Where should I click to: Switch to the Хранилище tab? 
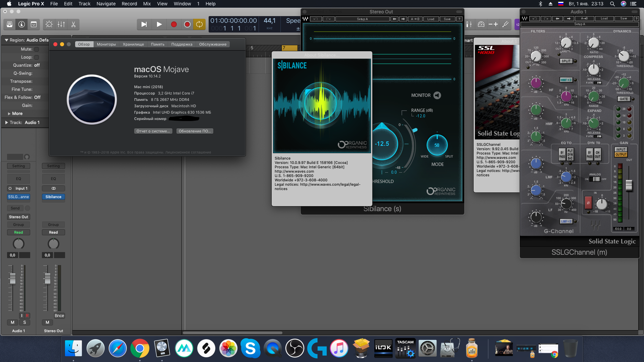coord(133,44)
